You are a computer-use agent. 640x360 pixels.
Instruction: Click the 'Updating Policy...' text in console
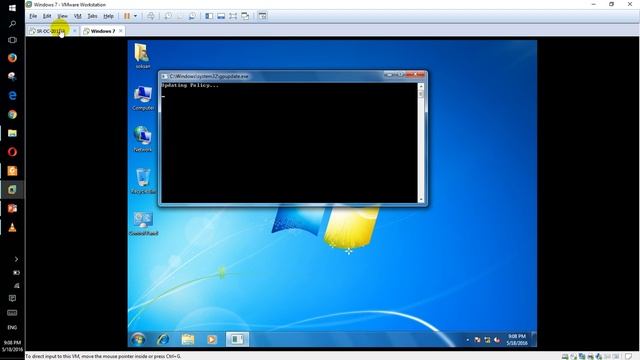tap(190, 85)
